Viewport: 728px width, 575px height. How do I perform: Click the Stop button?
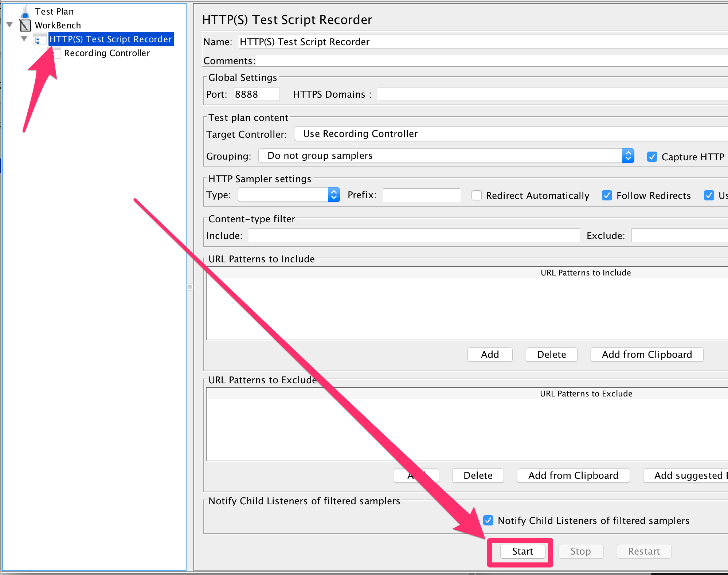581,551
